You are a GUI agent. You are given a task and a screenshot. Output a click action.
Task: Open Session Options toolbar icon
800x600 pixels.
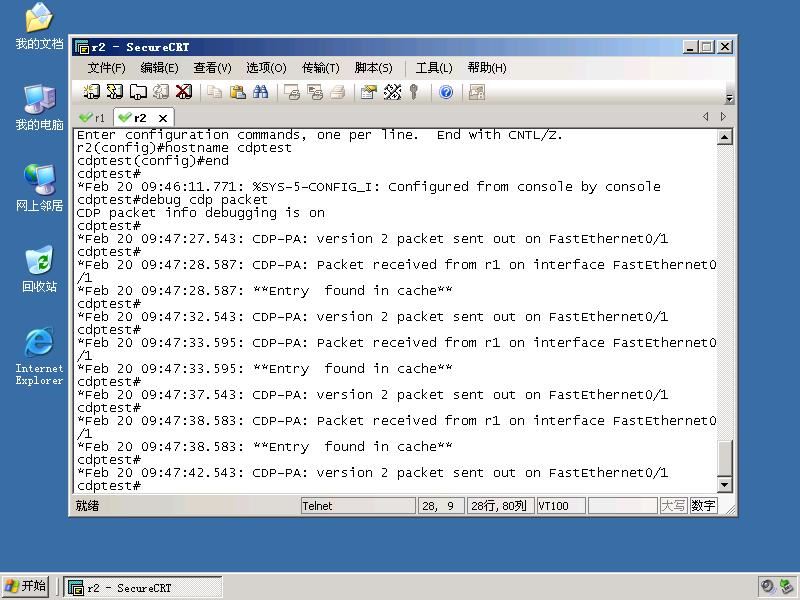(368, 92)
